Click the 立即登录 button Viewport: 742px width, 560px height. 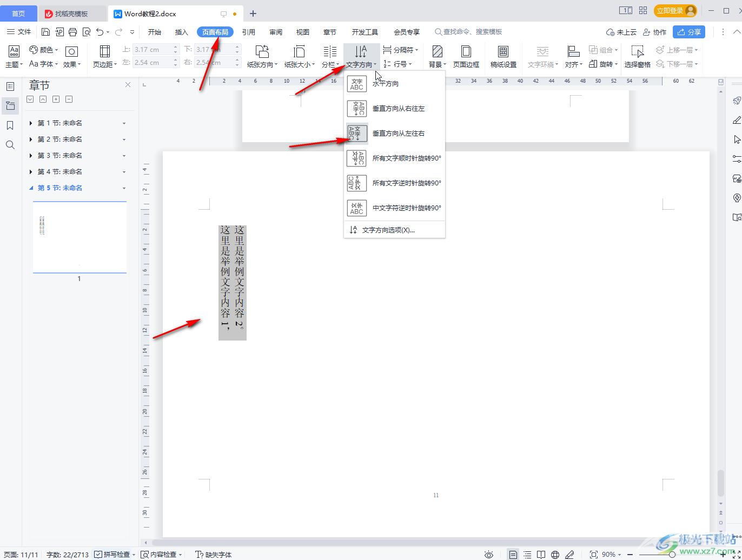point(675,10)
